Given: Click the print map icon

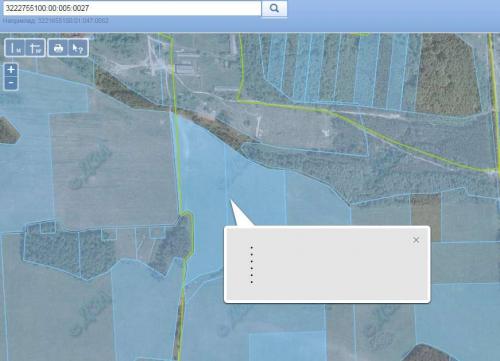Looking at the screenshot, I should tap(58, 48).
